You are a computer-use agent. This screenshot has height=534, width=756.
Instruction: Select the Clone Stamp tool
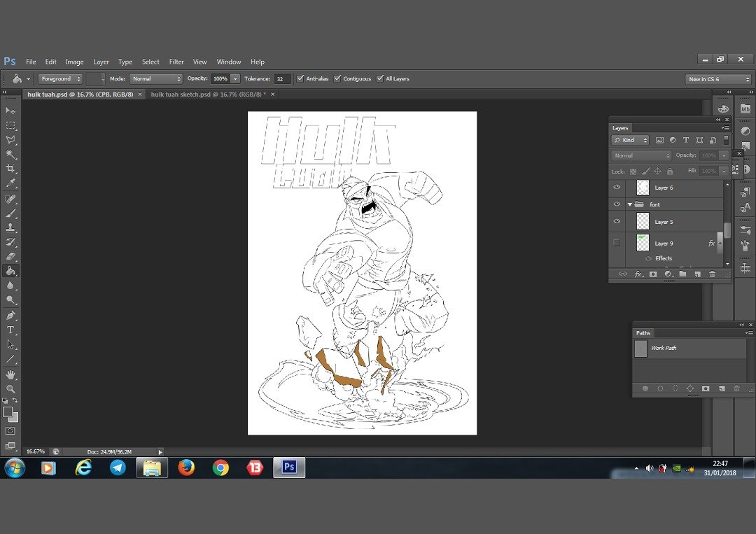10,227
